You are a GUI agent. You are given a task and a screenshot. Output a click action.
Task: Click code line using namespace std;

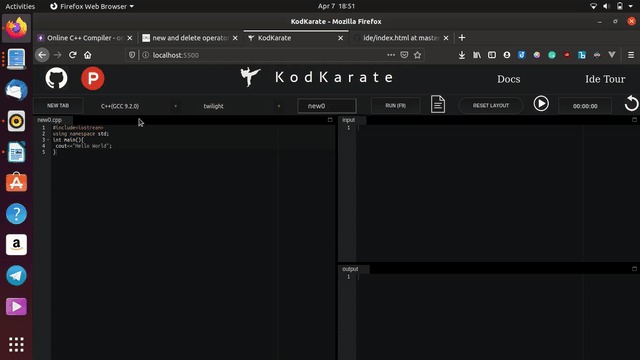(81, 133)
